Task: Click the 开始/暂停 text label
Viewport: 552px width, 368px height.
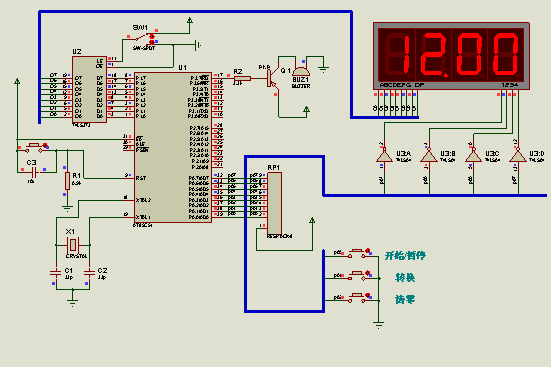Action: [405, 256]
